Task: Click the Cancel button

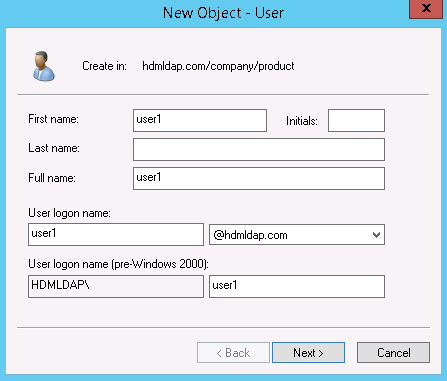Action: point(393,352)
